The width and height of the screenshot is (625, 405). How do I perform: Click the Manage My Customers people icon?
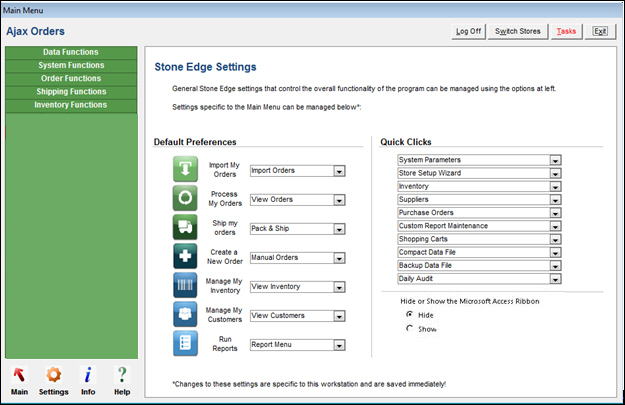pyautogui.click(x=185, y=314)
